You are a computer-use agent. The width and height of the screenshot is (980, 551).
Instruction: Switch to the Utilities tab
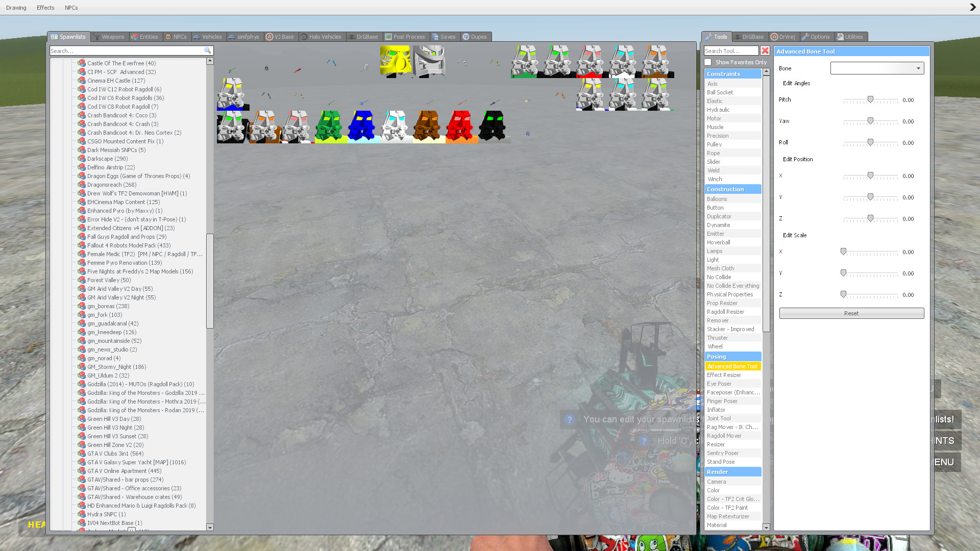[851, 36]
